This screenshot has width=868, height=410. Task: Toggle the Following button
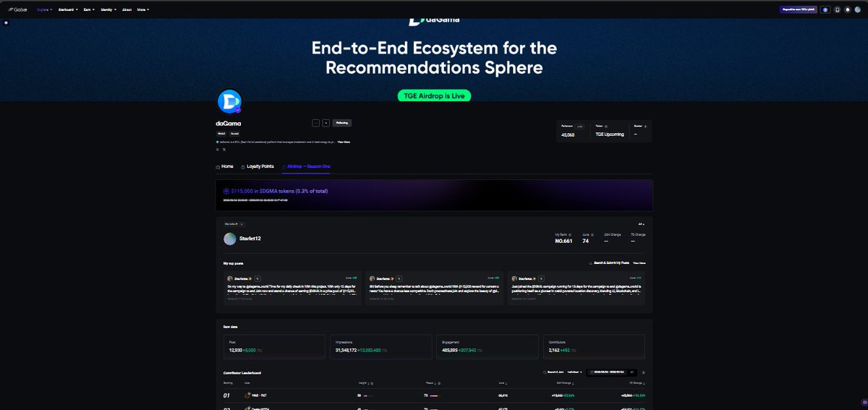pos(342,123)
